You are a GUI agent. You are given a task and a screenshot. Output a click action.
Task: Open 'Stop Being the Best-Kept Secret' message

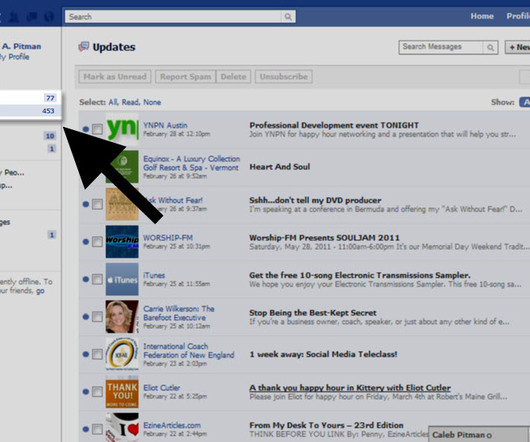pos(313,313)
